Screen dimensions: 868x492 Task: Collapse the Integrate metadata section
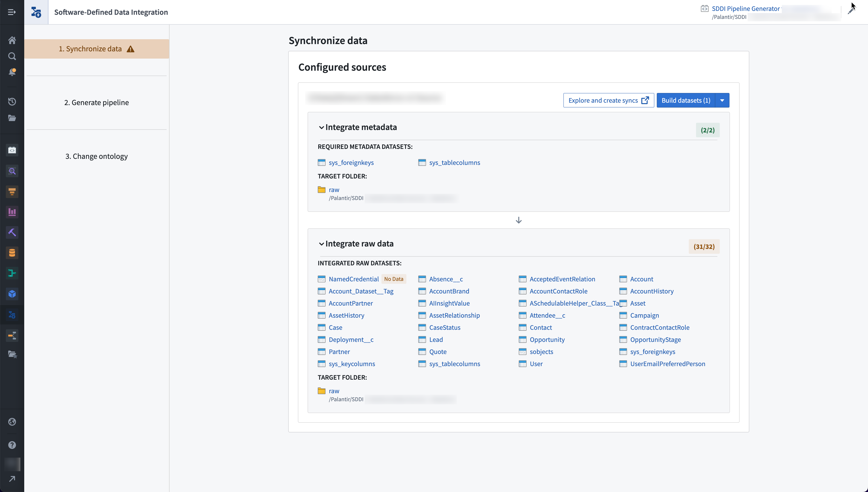[321, 127]
